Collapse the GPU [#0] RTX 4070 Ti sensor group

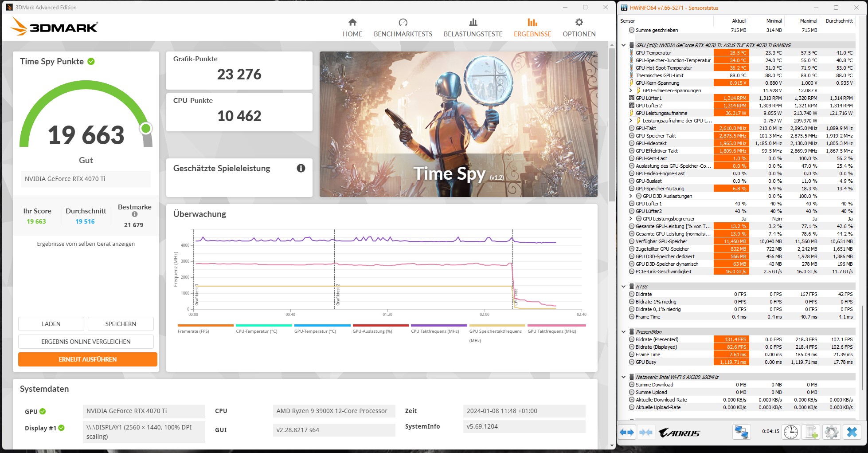point(623,45)
